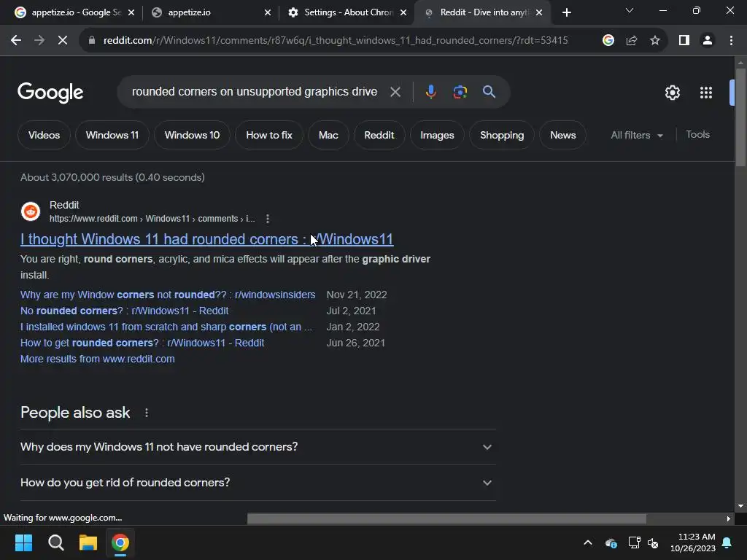Open More results from www.reddit.com

(97, 359)
